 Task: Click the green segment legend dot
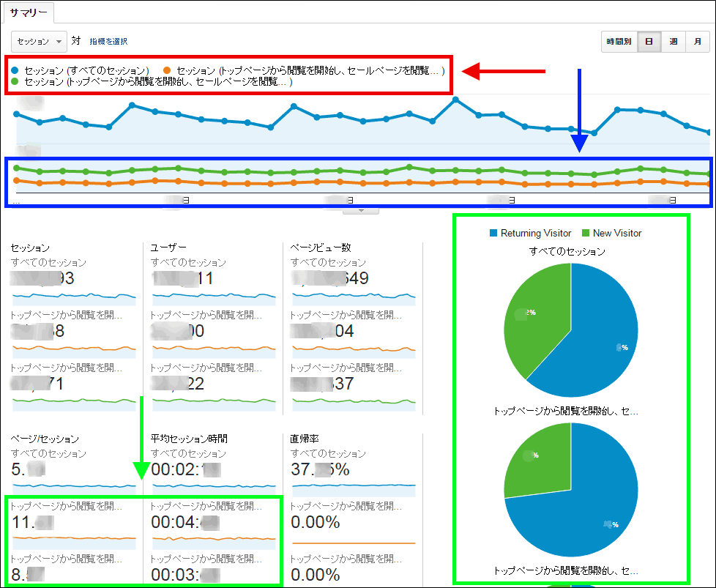pos(15,82)
